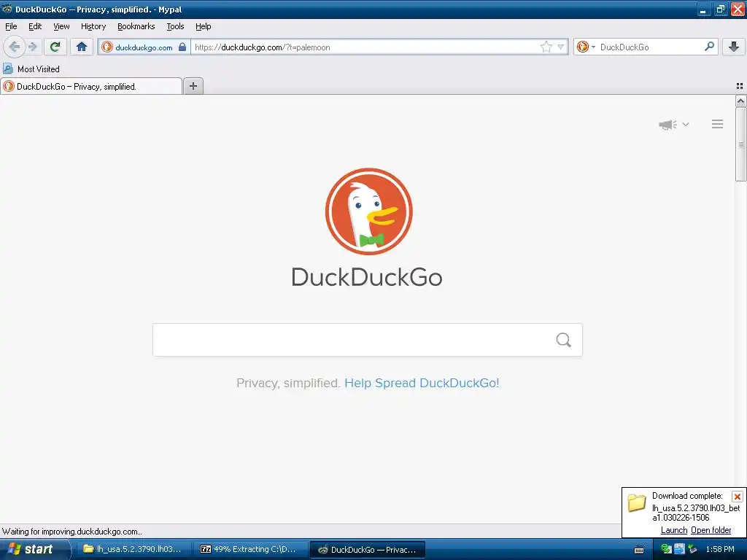
Task: Click the Mypal raccoon title bar icon
Action: [x=7, y=9]
